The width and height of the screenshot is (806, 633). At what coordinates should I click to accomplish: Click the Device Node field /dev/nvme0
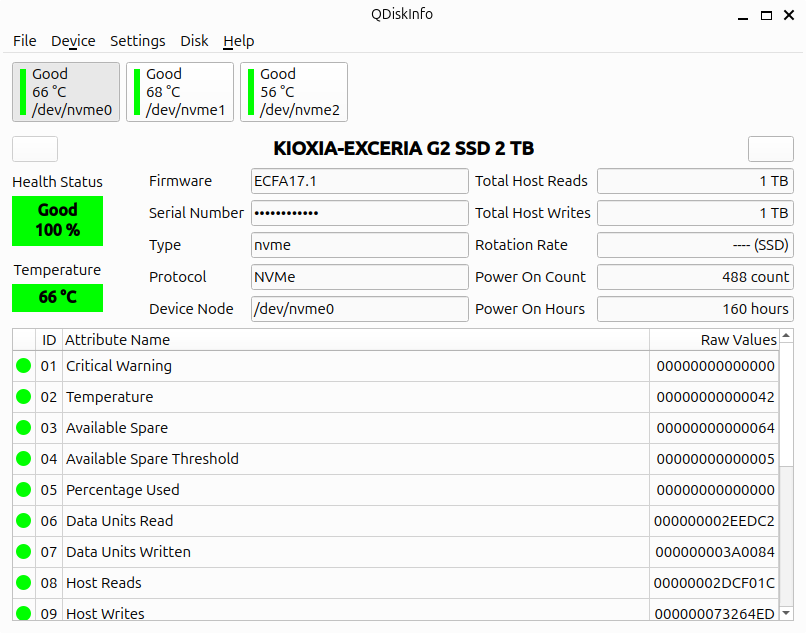(360, 309)
